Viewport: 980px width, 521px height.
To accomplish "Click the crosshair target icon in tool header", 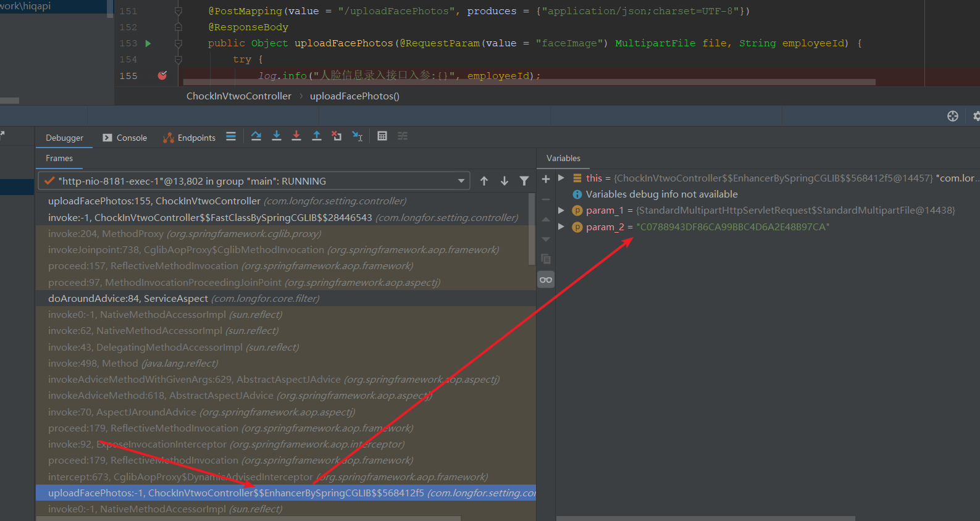I will point(953,116).
